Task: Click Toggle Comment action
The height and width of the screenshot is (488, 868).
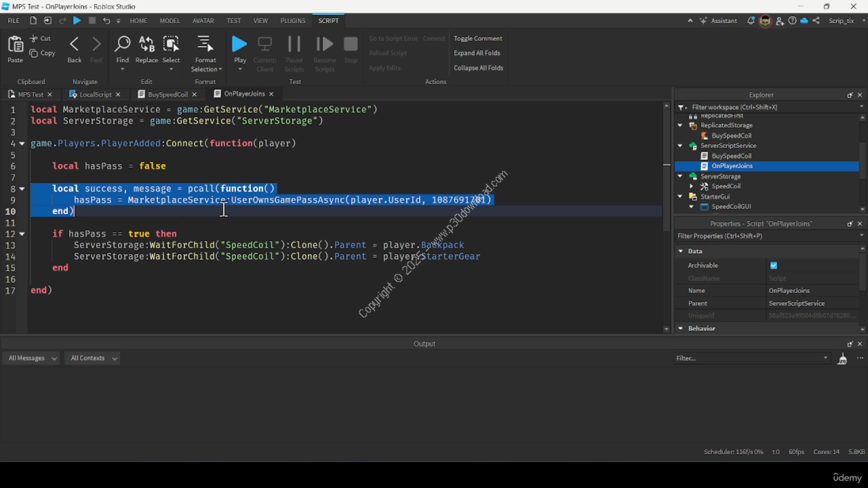Action: click(x=478, y=39)
